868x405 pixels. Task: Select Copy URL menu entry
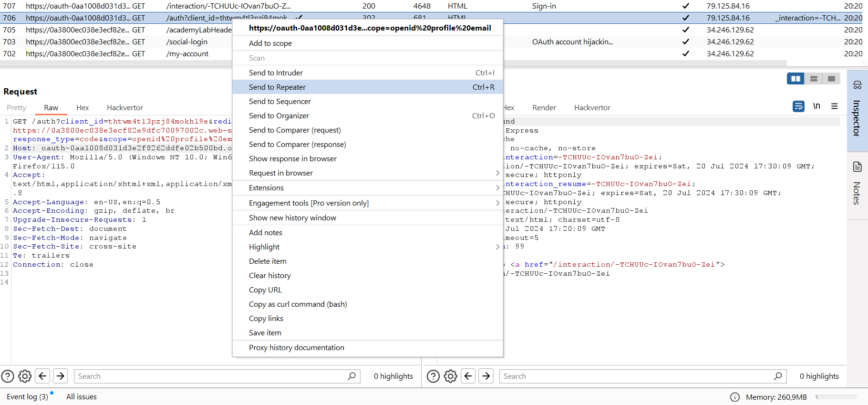pyautogui.click(x=367, y=290)
